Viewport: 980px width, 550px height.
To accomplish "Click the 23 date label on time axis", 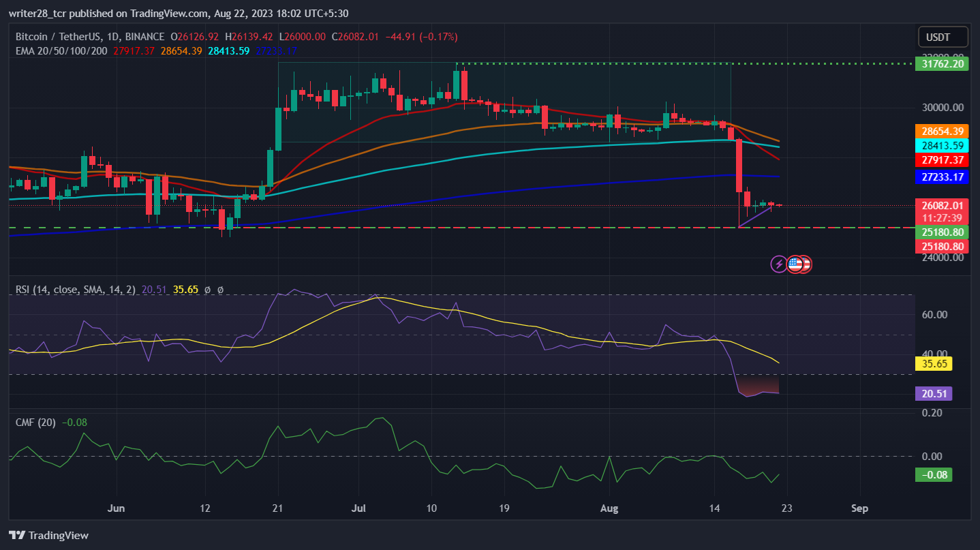I will 787,508.
